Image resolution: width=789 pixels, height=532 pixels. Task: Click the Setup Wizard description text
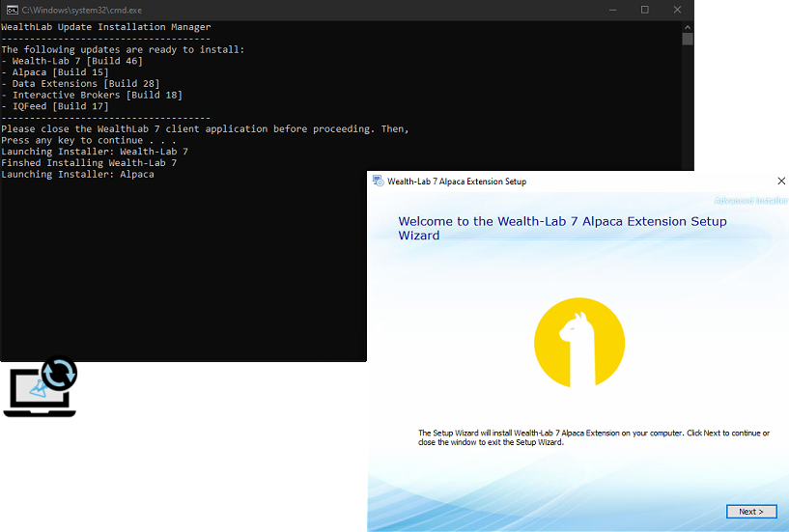(593, 437)
